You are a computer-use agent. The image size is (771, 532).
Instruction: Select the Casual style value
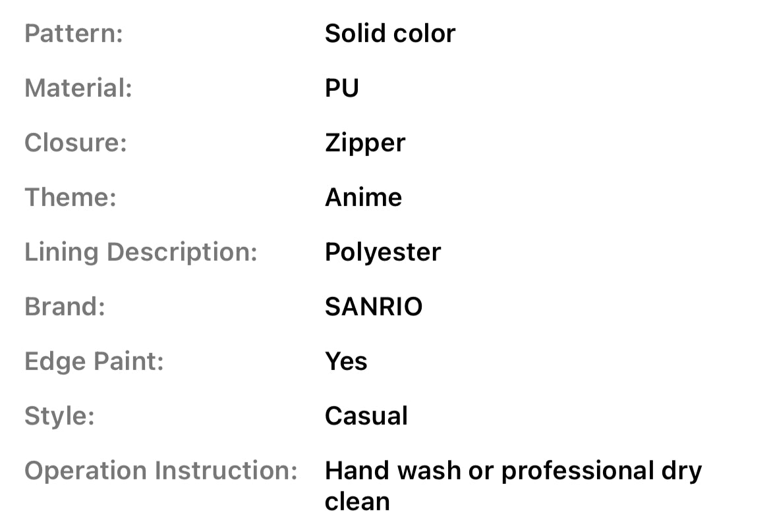point(366,416)
